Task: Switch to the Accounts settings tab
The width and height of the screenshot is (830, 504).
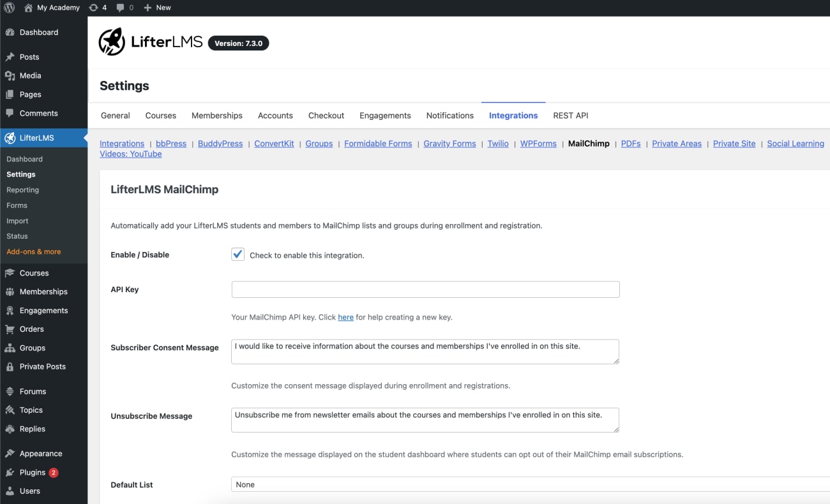Action: click(275, 115)
